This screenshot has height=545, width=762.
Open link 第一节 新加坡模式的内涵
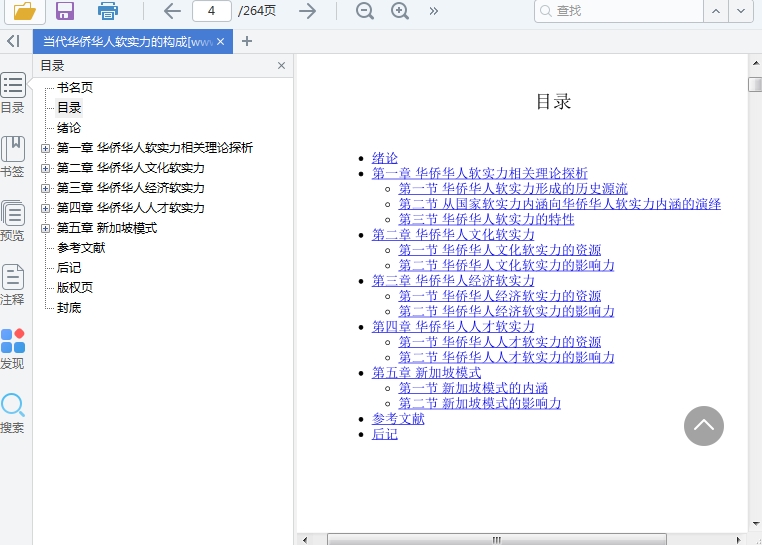pos(473,388)
